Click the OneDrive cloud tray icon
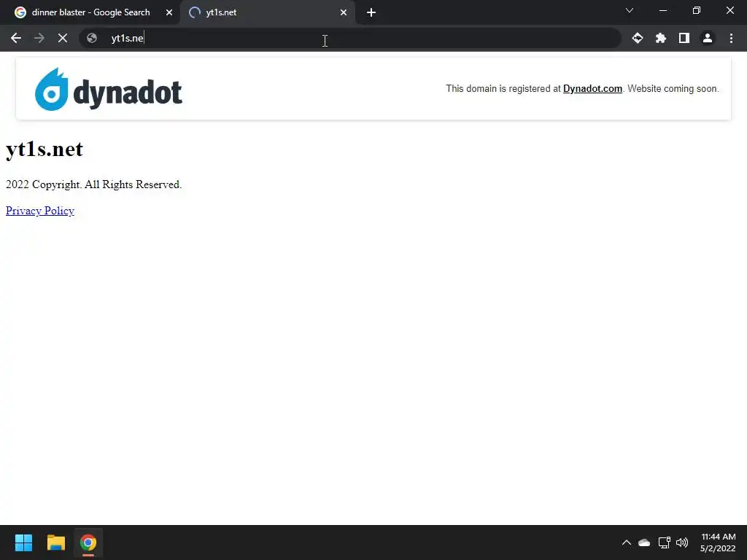Screen dimensions: 747x560 click(x=644, y=542)
